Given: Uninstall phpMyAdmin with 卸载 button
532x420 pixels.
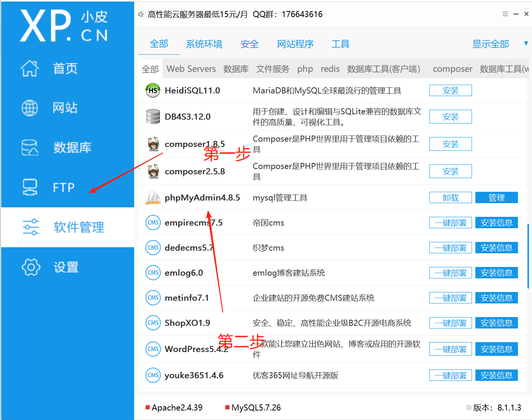Looking at the screenshot, I should [x=451, y=197].
